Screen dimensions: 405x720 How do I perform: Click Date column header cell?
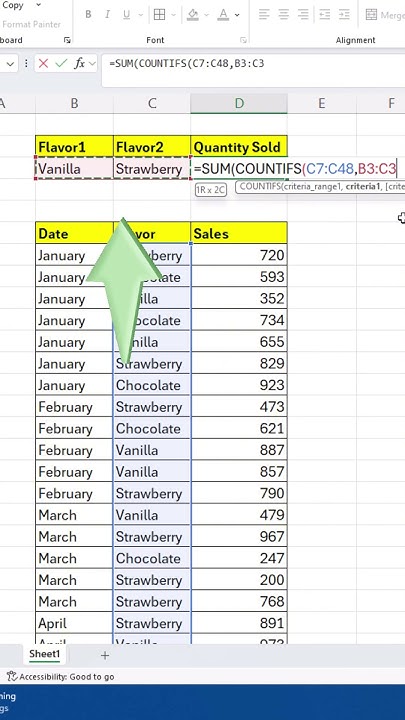point(74,233)
